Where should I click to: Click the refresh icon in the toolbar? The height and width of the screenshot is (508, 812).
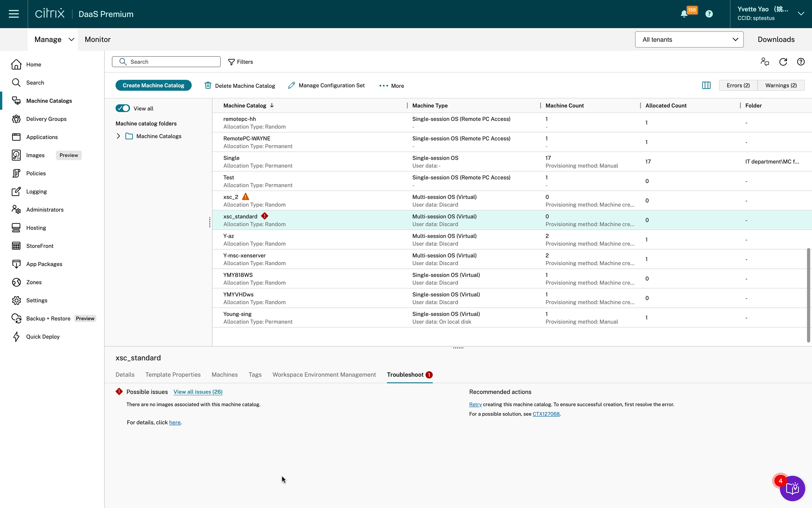click(x=783, y=62)
